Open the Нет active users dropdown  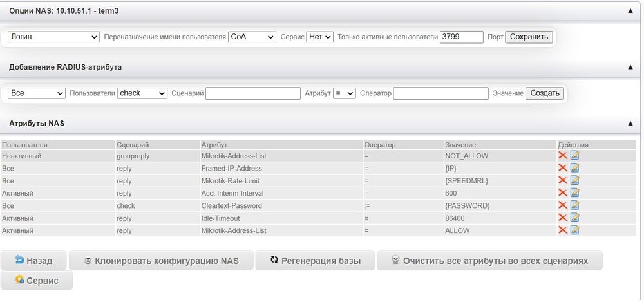coord(319,37)
